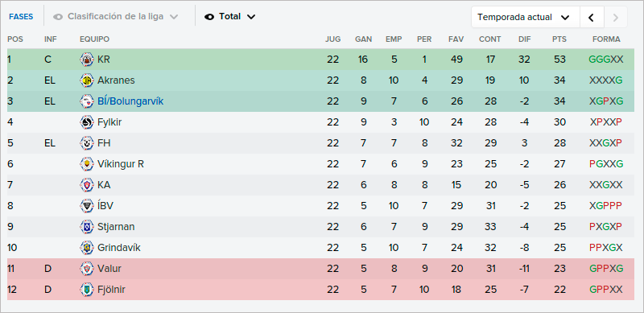This screenshot has width=644, height=313.
Task: Click the next season right arrow
Action: pyautogui.click(x=615, y=17)
